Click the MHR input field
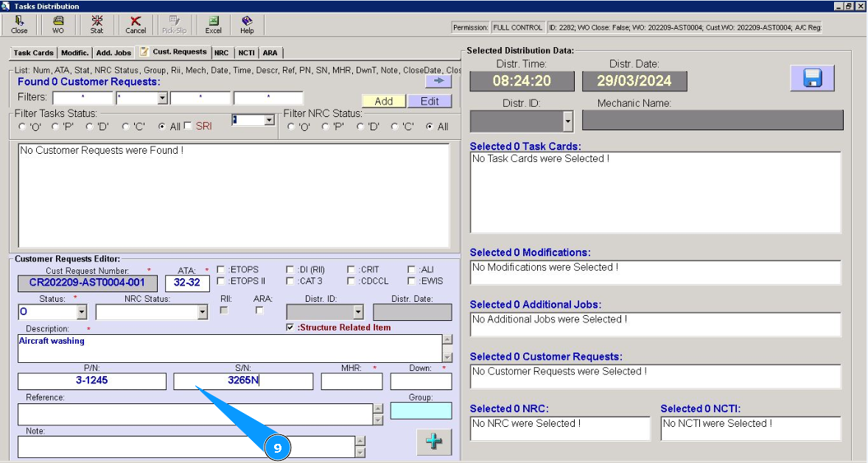Image resolution: width=868 pixels, height=463 pixels. click(351, 381)
